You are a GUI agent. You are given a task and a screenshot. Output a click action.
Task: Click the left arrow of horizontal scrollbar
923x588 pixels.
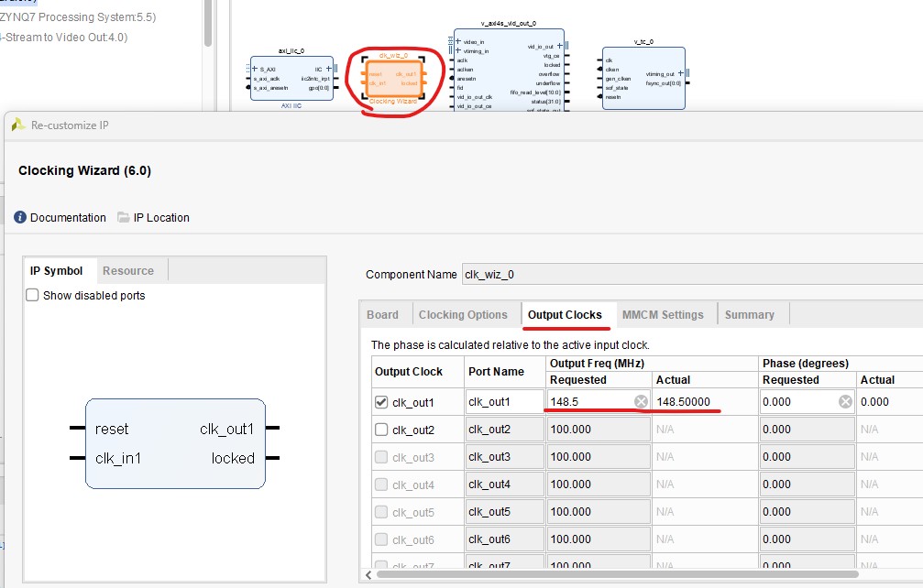point(369,574)
